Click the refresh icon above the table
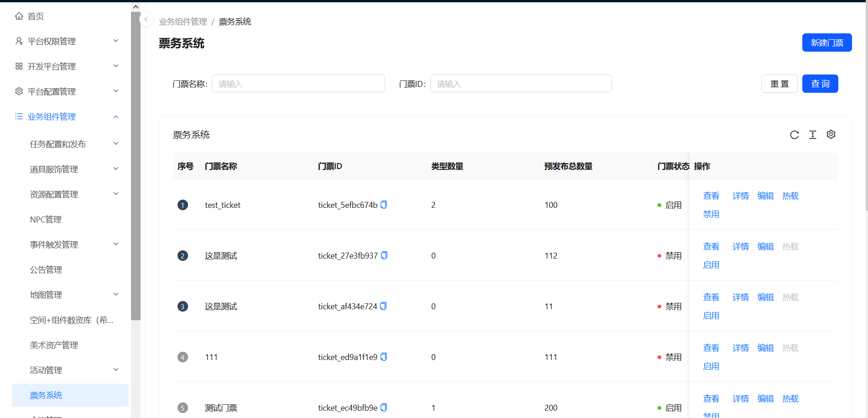Screen dimensions: 868x418 794,135
